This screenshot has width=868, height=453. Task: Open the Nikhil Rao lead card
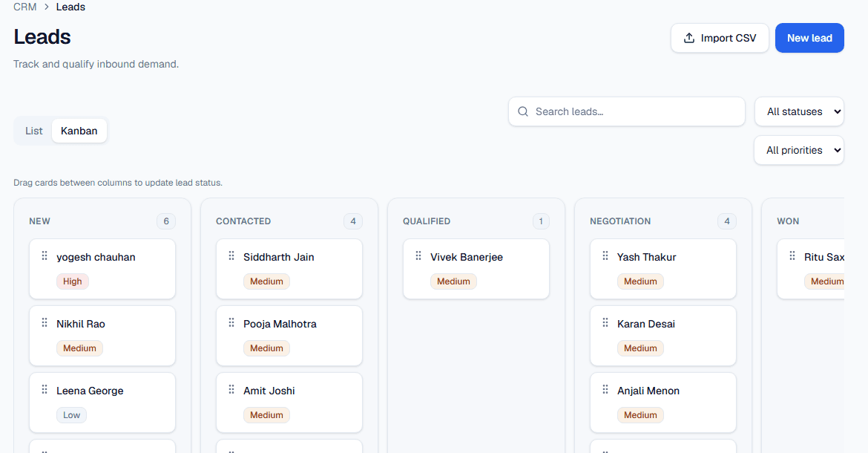(x=102, y=336)
